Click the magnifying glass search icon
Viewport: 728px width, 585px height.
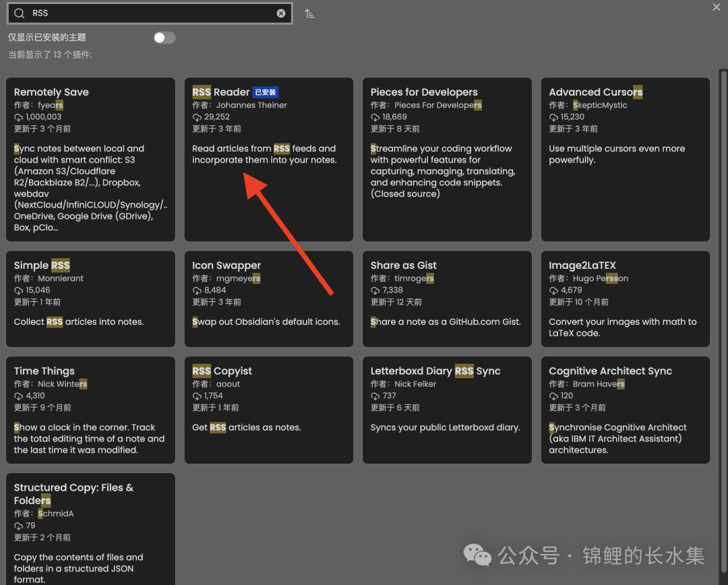pyautogui.click(x=17, y=12)
